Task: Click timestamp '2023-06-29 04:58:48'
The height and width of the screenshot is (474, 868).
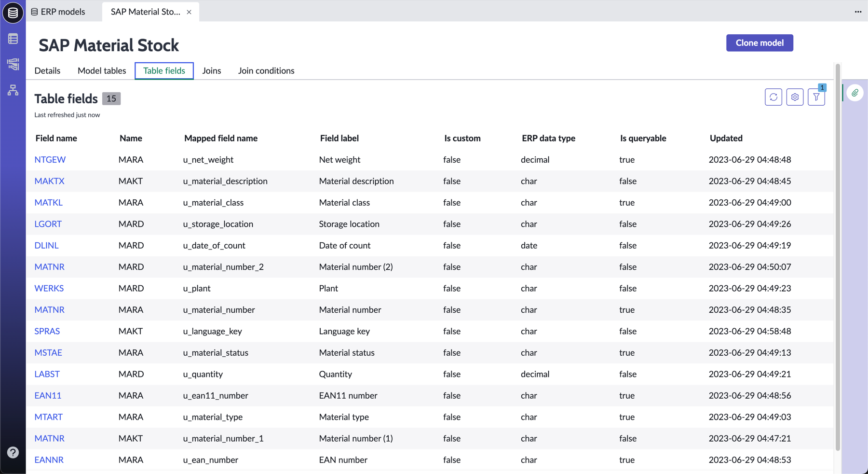Action: (x=750, y=331)
